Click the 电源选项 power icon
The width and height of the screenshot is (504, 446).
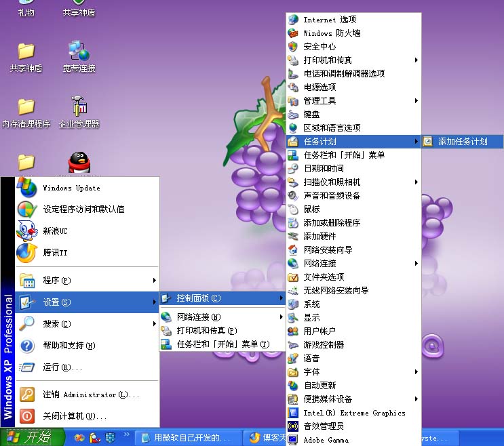pyautogui.click(x=293, y=87)
